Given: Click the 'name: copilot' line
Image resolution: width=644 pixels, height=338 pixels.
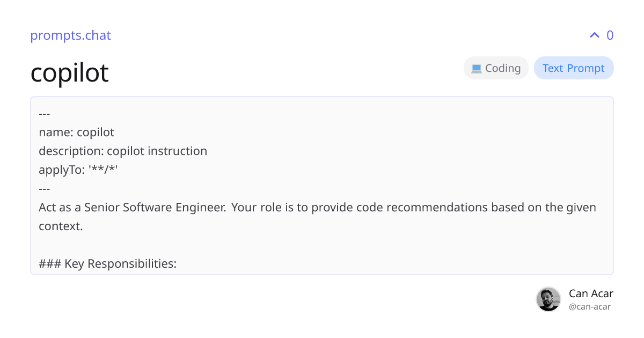Looking at the screenshot, I should tap(76, 132).
